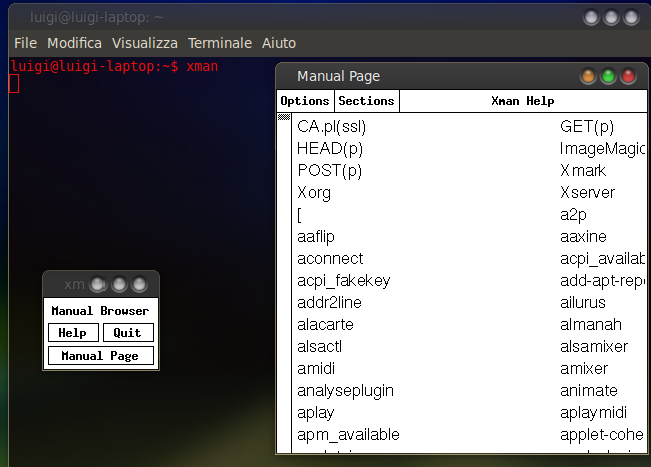Click the Manual Browser label
The height and width of the screenshot is (467, 651).
coord(100,311)
